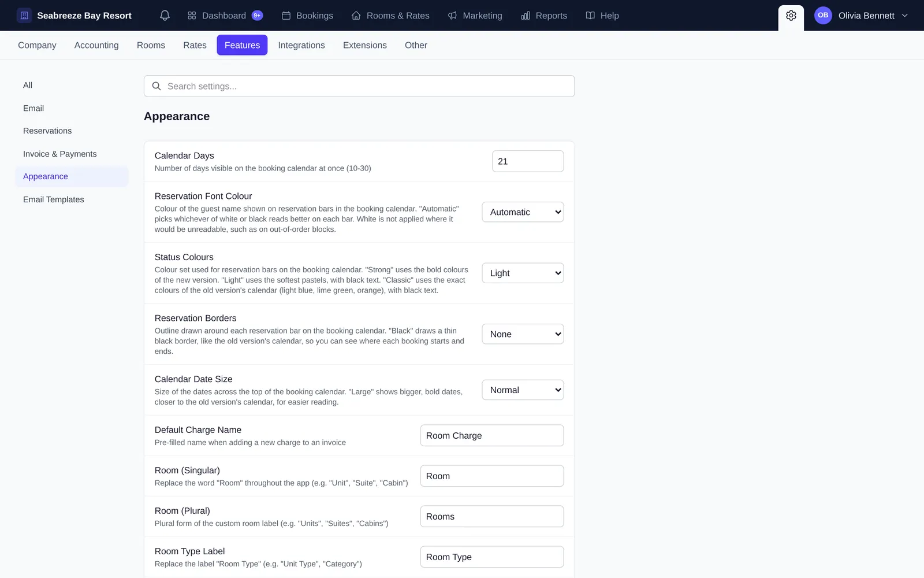
Task: Open Invoice & Payments in sidebar
Action: [72, 154]
